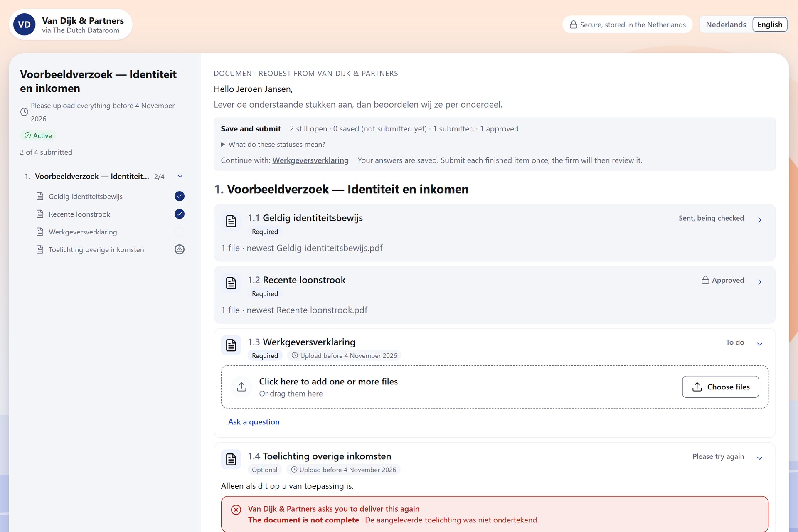The width and height of the screenshot is (798, 532).
Task: Click the document icon beside Geldig identiteitsbewijs in sidebar
Action: 40,196
